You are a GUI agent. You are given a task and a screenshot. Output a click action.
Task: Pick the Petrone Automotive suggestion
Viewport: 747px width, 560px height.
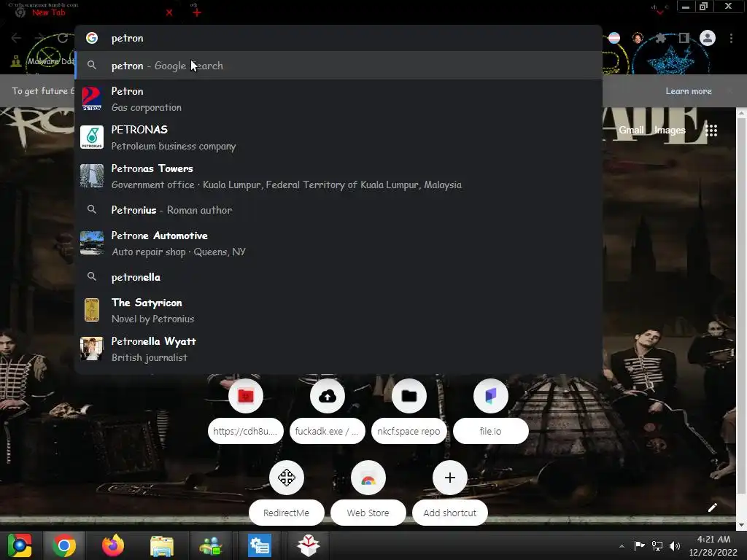(338, 244)
